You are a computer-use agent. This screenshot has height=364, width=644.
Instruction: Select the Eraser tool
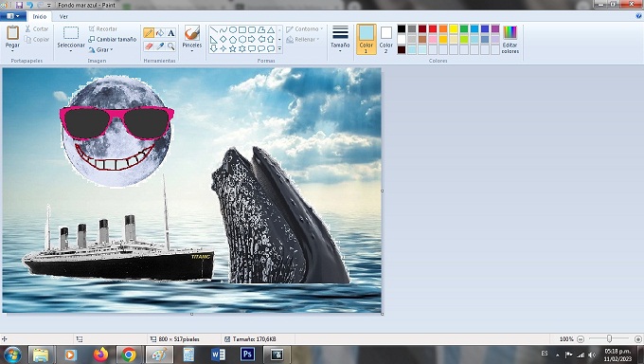149,46
